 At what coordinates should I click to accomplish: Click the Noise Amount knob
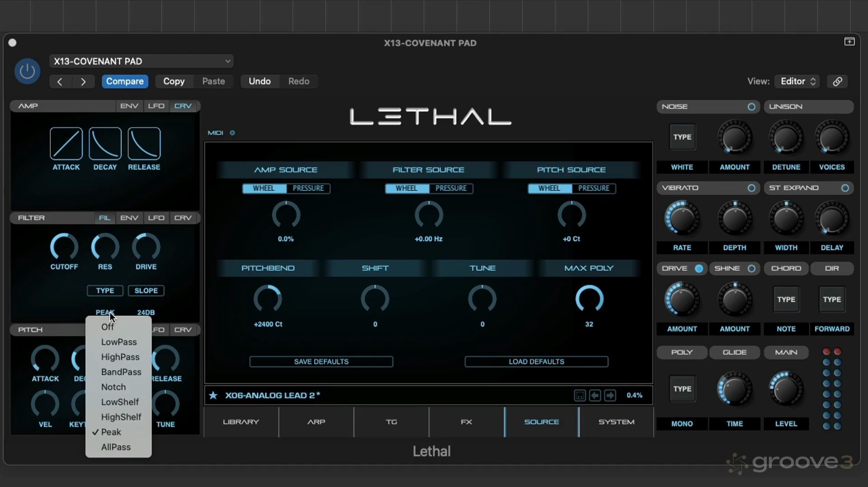735,137
